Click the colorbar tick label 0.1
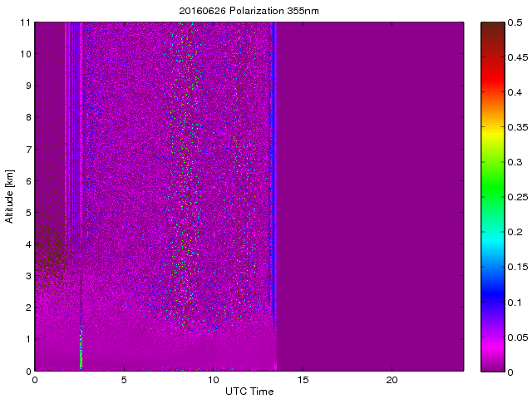 tap(515, 302)
